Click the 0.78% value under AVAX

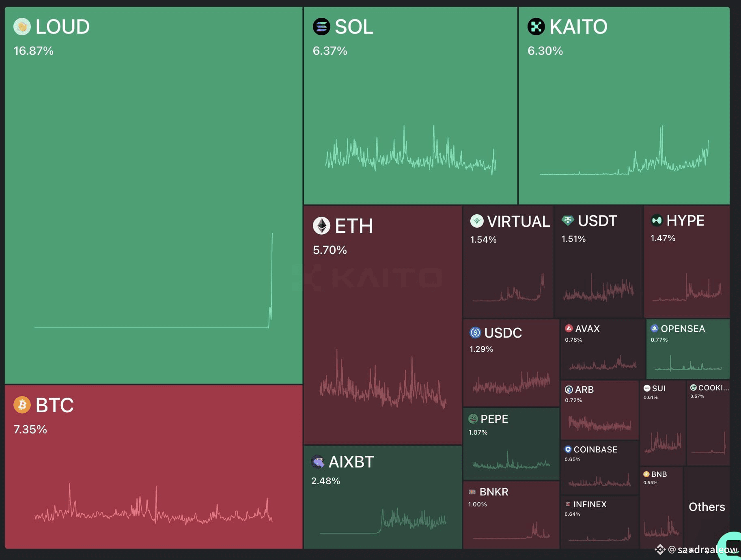click(574, 340)
